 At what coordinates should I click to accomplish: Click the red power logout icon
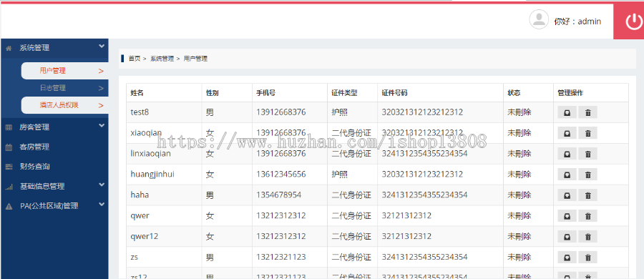(633, 21)
